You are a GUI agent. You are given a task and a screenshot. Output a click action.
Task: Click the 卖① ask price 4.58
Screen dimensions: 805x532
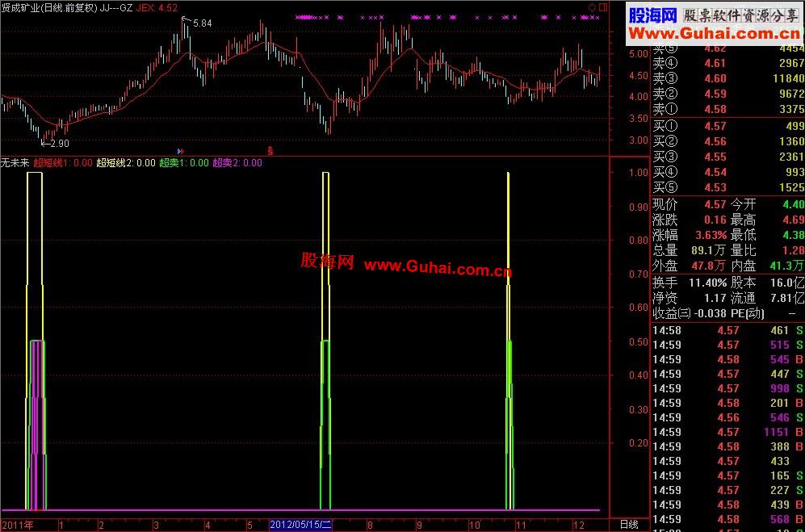(x=716, y=109)
